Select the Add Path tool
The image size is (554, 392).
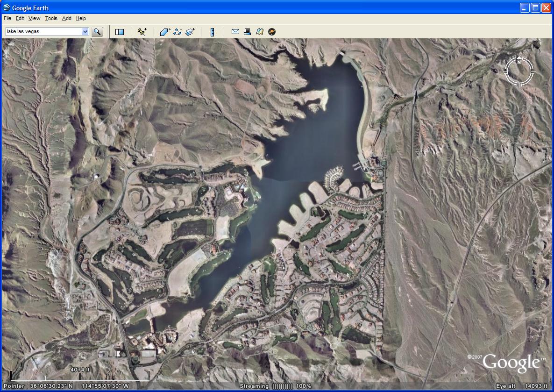tap(178, 32)
